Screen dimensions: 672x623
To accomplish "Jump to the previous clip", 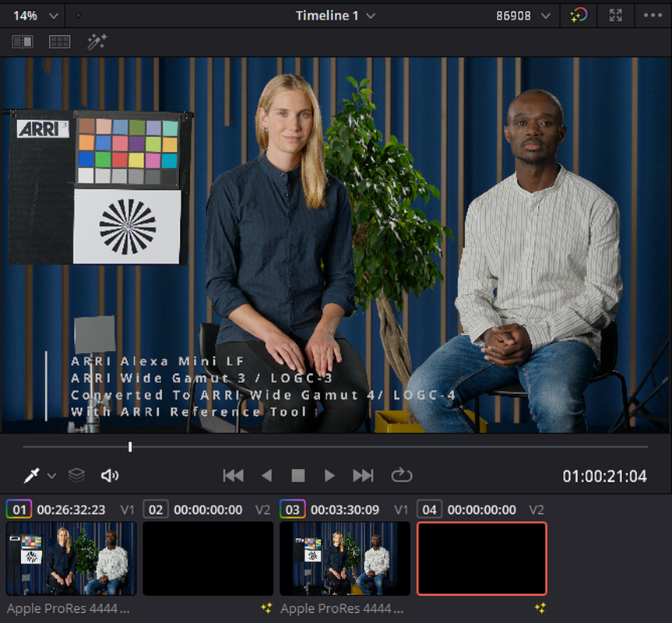I will (x=233, y=476).
